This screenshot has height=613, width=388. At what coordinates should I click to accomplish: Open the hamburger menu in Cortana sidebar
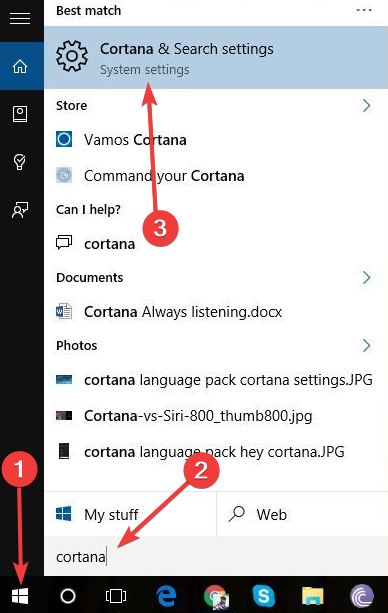click(x=20, y=19)
